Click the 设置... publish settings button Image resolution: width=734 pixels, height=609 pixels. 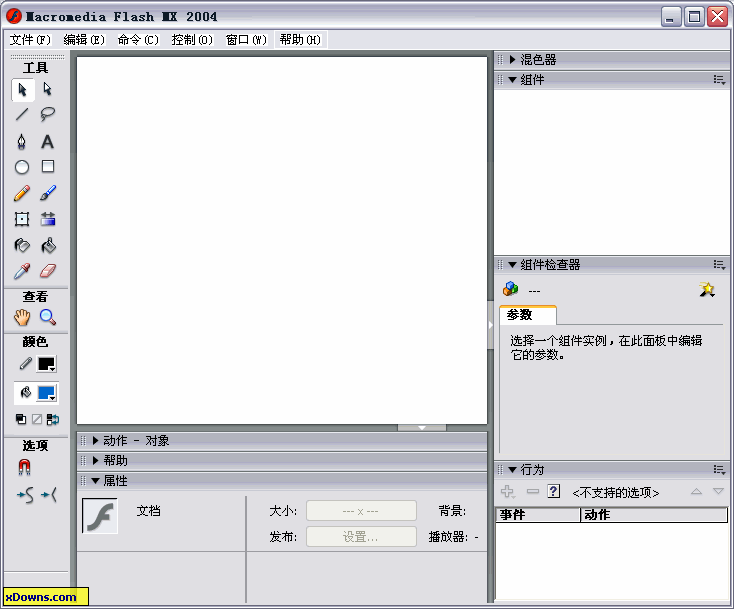(x=361, y=536)
